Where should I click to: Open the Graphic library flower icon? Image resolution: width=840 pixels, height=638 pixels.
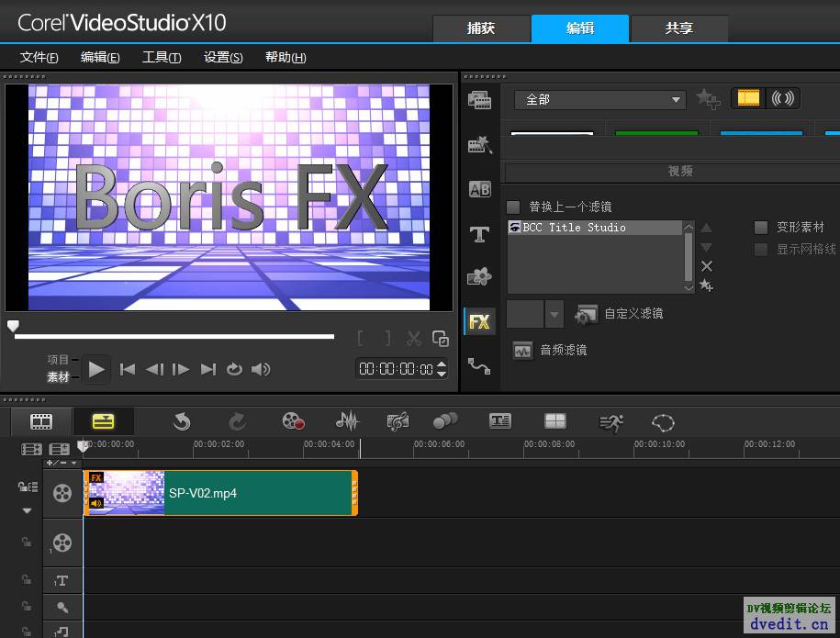point(479,276)
